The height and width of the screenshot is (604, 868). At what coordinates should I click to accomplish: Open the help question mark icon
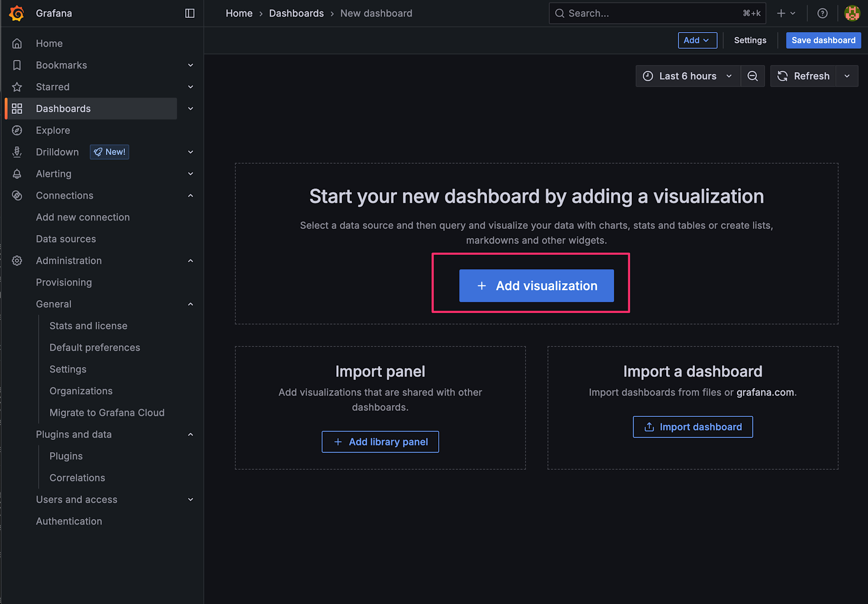click(822, 13)
